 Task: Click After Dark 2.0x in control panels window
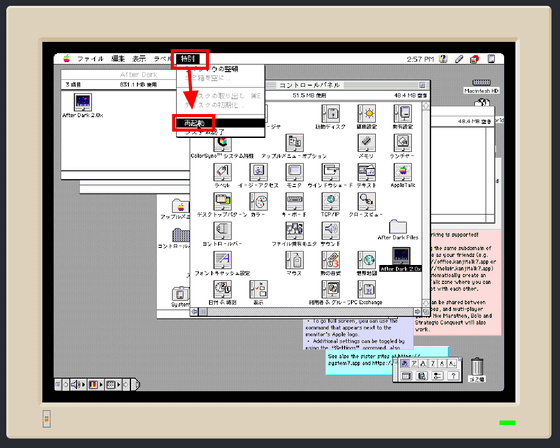(x=401, y=256)
